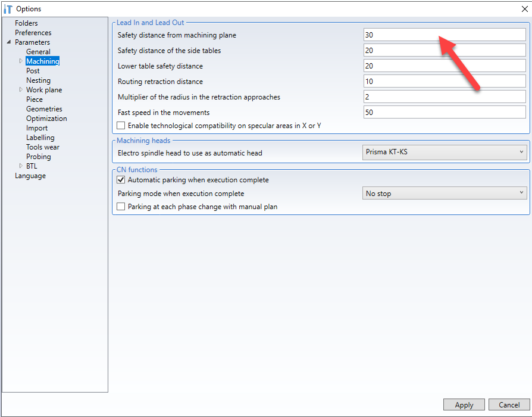Click the Options window app icon

point(8,9)
